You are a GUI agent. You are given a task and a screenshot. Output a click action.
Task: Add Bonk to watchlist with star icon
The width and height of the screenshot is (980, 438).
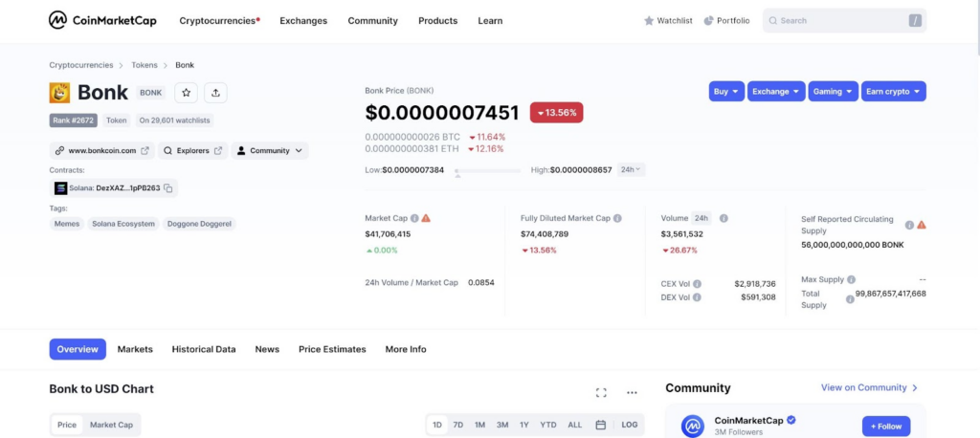187,93
